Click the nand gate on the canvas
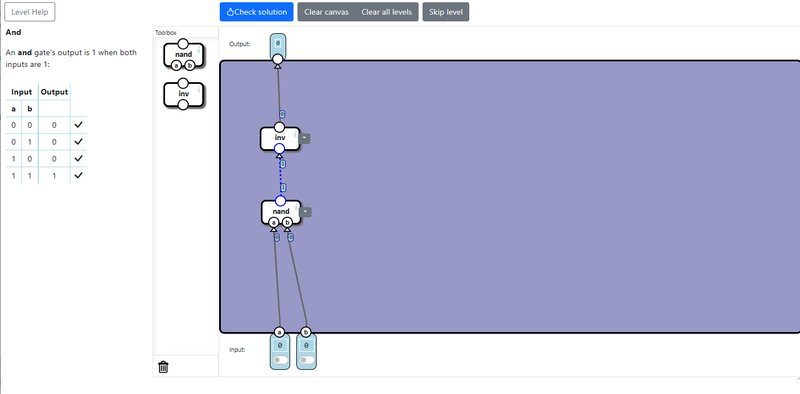 click(x=281, y=212)
